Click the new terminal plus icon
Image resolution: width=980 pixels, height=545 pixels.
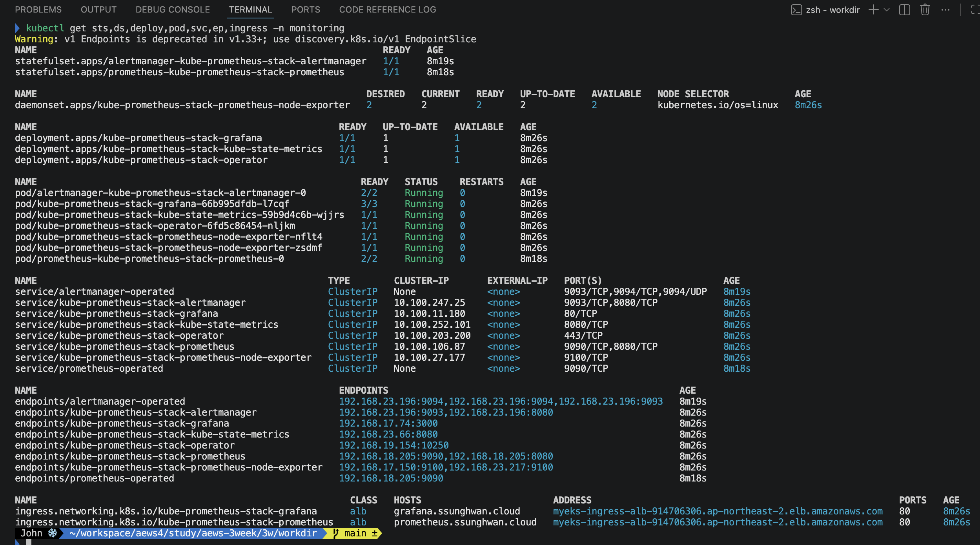pos(873,10)
